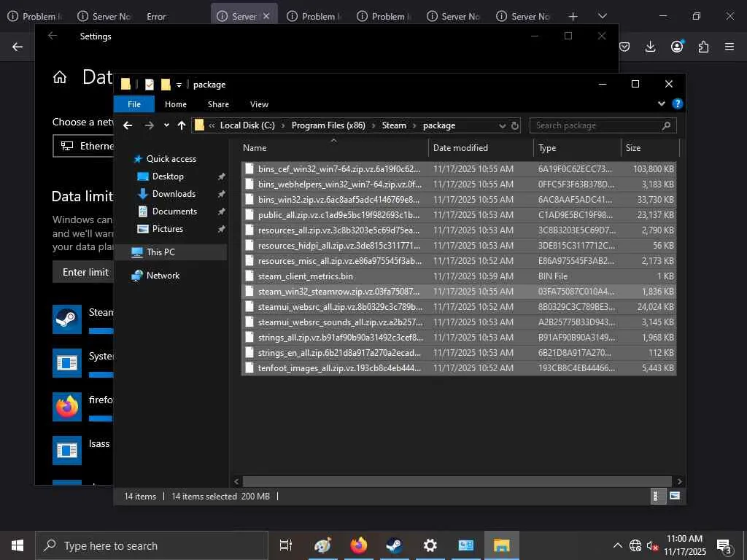This screenshot has width=747, height=560.
Task: Select steamui_websrc_sounds_all file
Action: pos(459,322)
